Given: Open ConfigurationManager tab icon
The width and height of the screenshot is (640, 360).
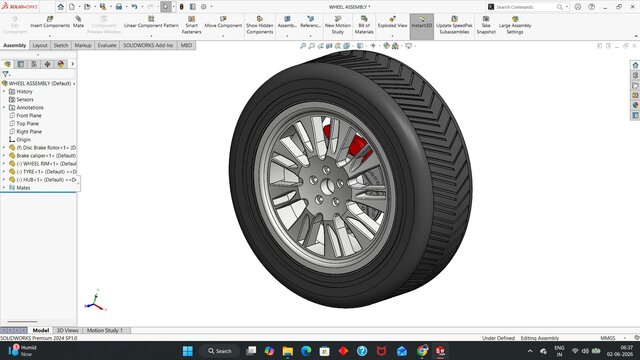Looking at the screenshot, I should point(34,64).
